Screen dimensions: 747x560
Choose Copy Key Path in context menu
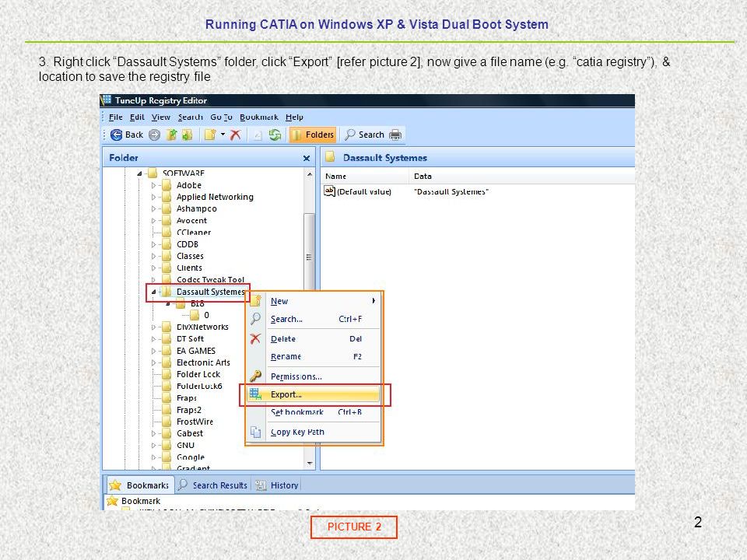(314, 432)
